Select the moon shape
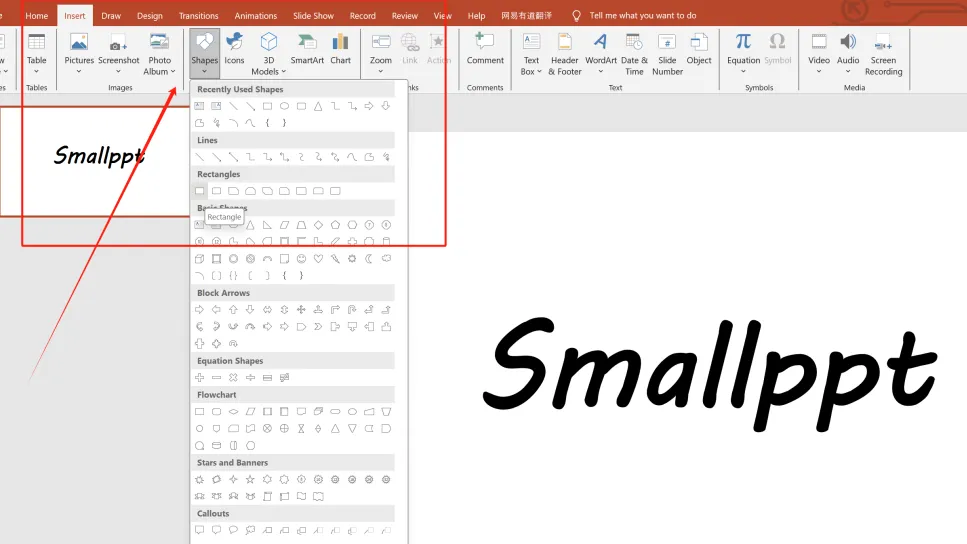Image resolution: width=967 pixels, height=544 pixels. (x=369, y=258)
